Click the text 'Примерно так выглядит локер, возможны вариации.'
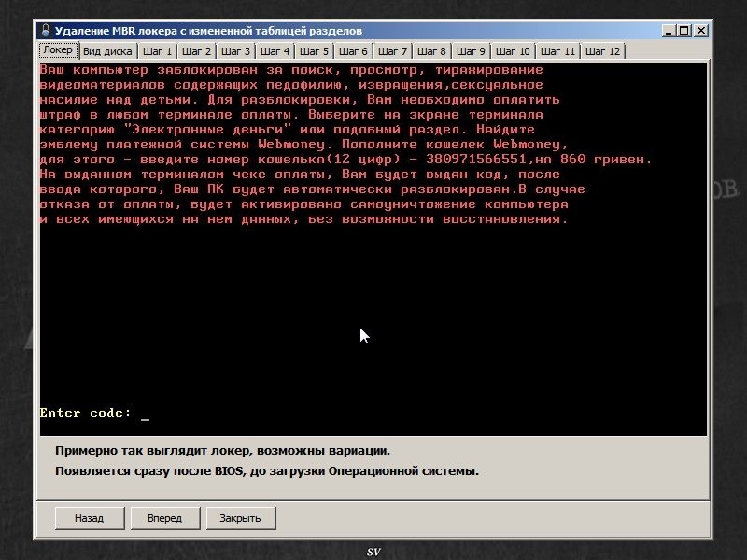 click(x=222, y=451)
